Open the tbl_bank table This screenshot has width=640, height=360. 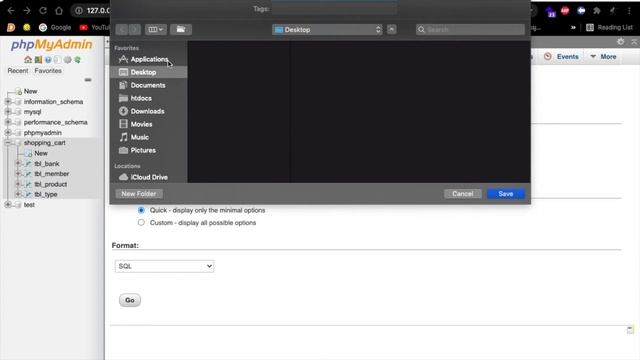[47, 164]
